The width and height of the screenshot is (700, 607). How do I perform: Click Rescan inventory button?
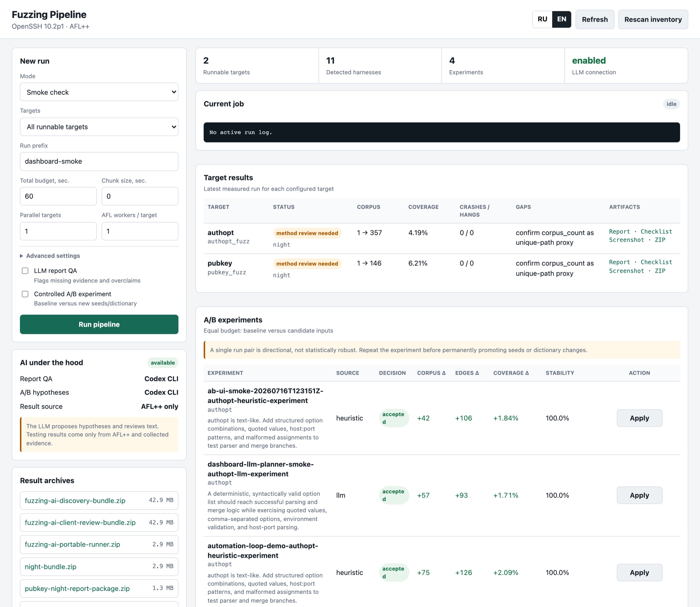653,19
